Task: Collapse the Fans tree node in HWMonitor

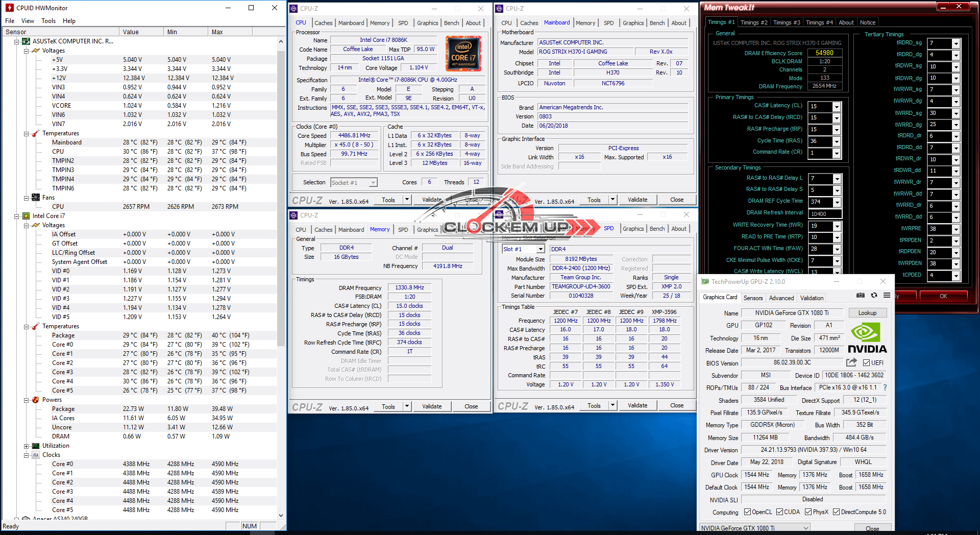Action: pos(27,198)
